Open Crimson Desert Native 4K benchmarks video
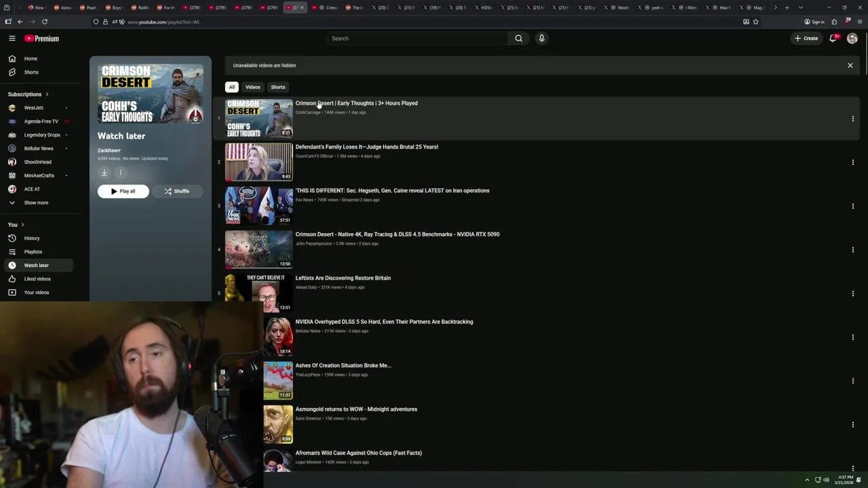 pos(397,235)
